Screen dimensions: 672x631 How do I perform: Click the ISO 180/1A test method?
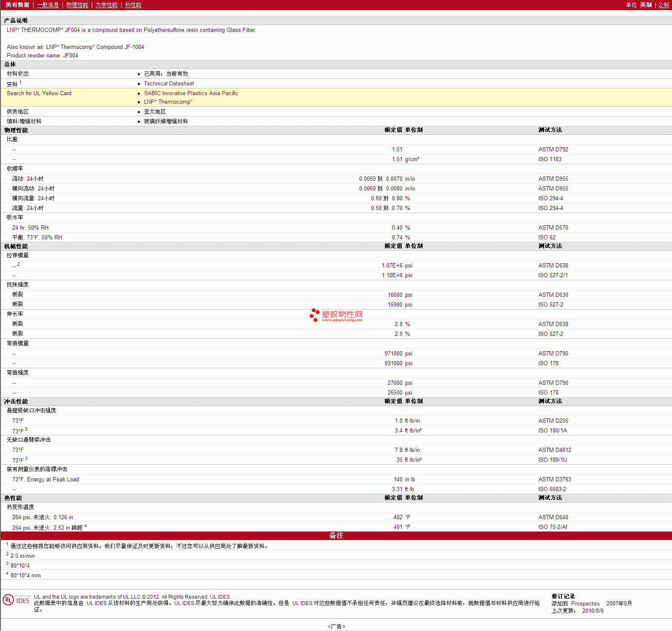coord(553,431)
